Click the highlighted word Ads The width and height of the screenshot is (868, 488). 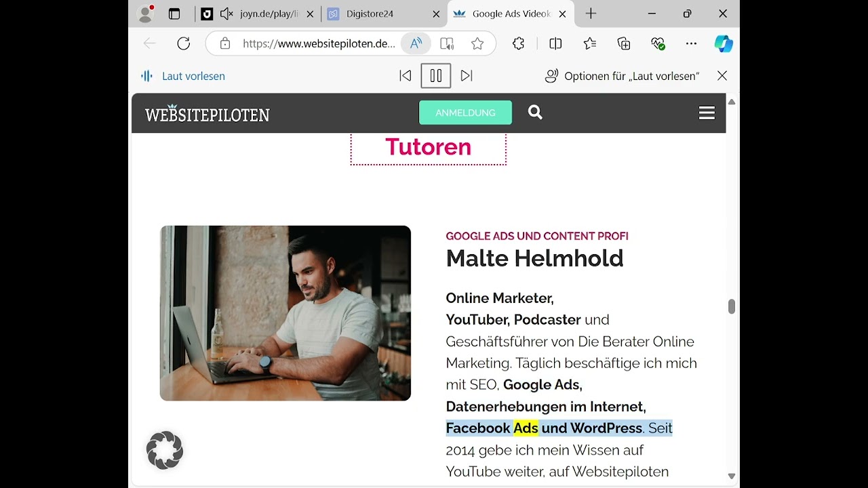(x=526, y=428)
